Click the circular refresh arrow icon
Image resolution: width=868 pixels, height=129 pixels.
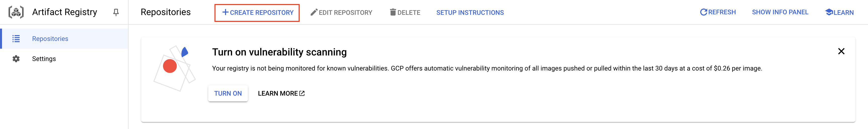(x=703, y=12)
